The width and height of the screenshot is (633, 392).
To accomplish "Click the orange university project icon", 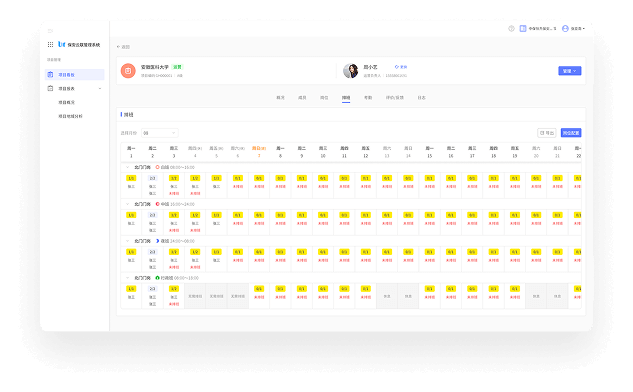I will coord(128,71).
